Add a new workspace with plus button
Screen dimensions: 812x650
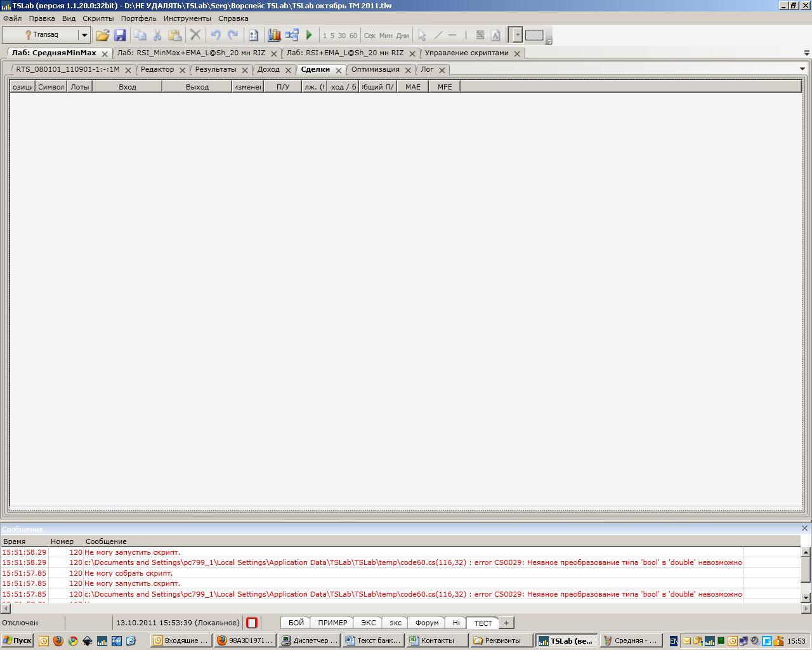(506, 623)
